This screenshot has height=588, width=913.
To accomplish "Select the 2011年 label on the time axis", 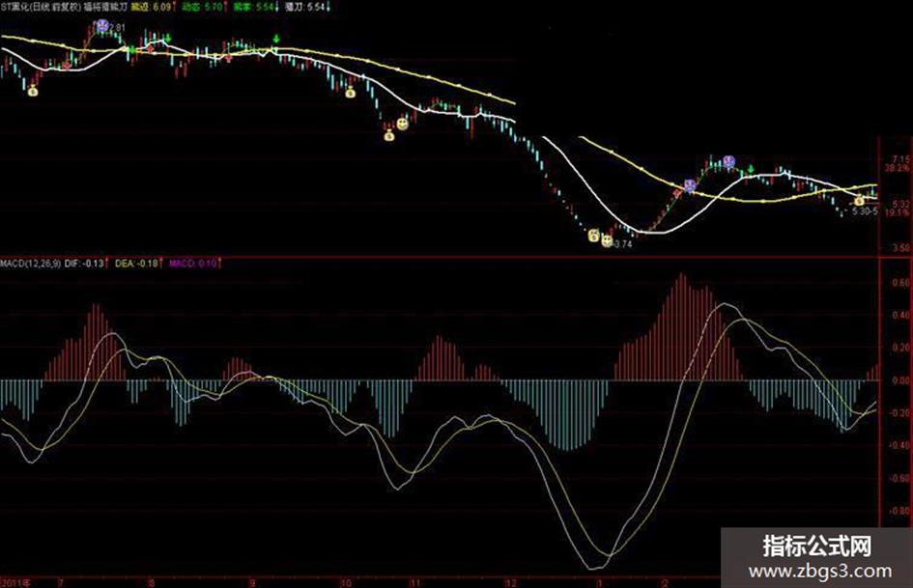I will coord(15,583).
